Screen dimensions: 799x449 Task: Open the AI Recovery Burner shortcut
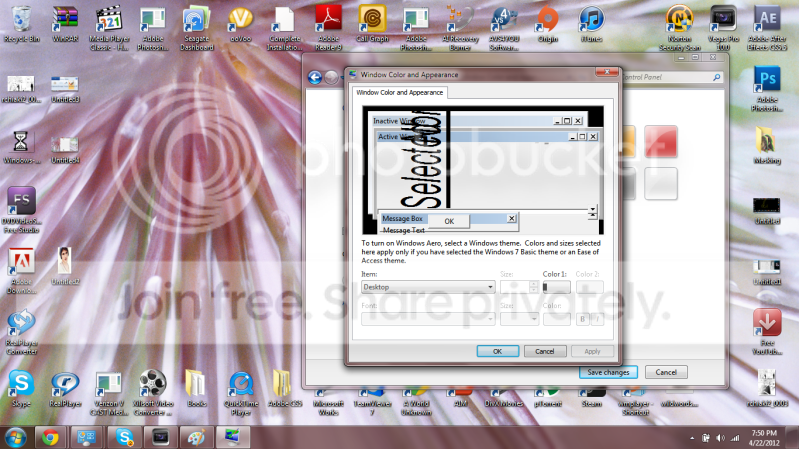point(460,29)
